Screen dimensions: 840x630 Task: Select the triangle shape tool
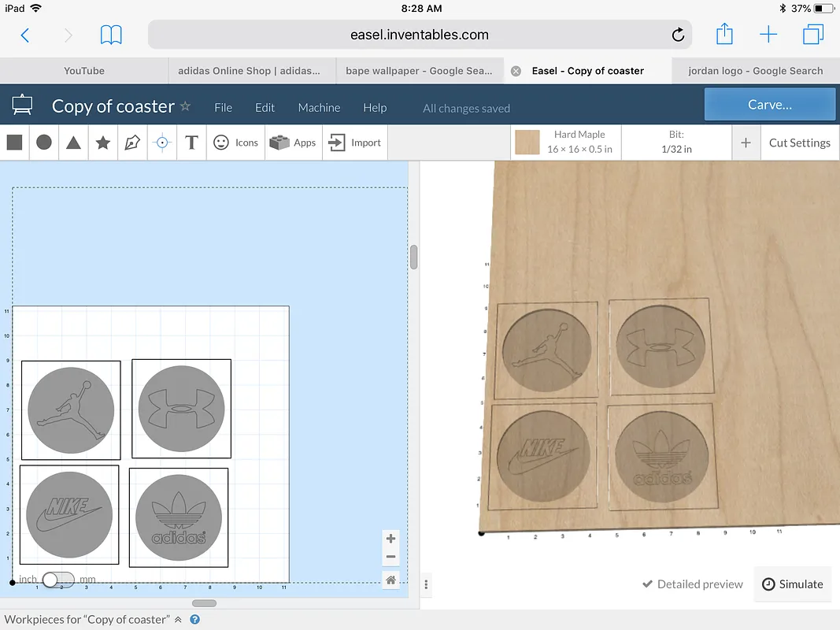click(x=73, y=143)
